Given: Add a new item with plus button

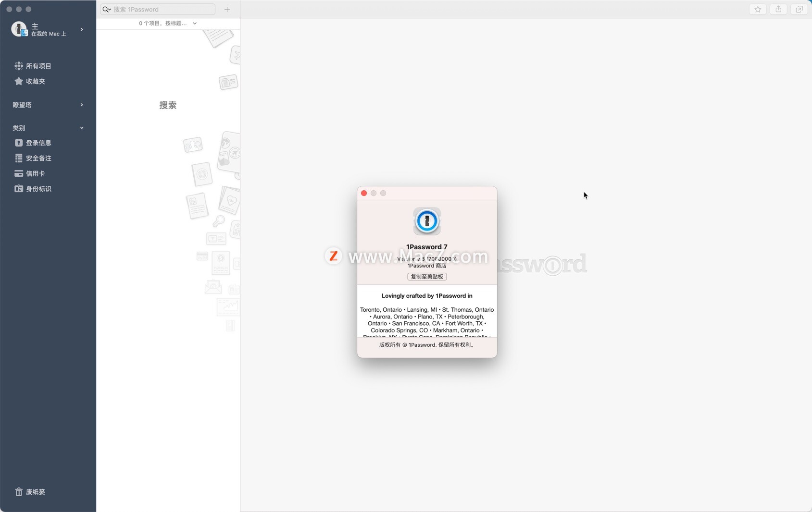Looking at the screenshot, I should point(227,9).
